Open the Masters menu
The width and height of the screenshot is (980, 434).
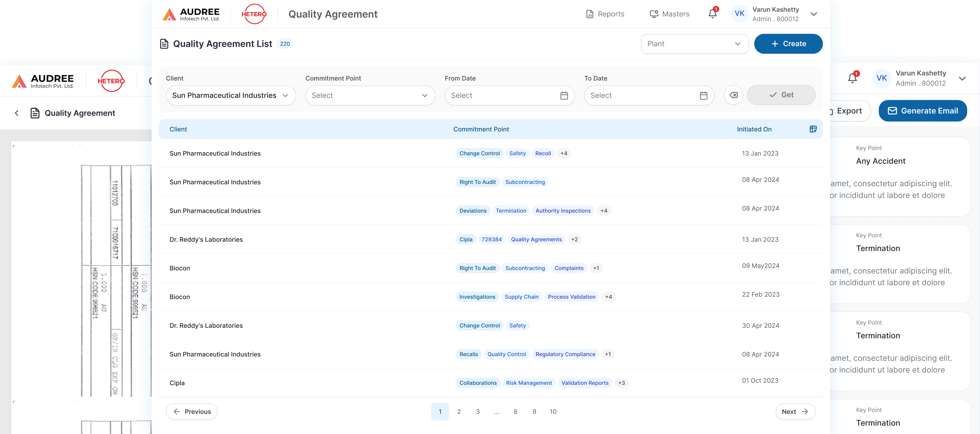click(670, 14)
